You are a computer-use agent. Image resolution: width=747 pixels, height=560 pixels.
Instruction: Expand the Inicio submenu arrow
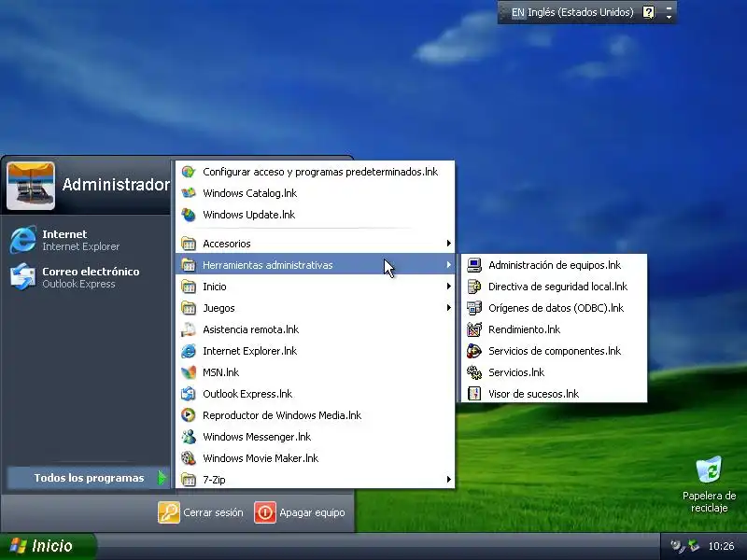[x=449, y=287]
